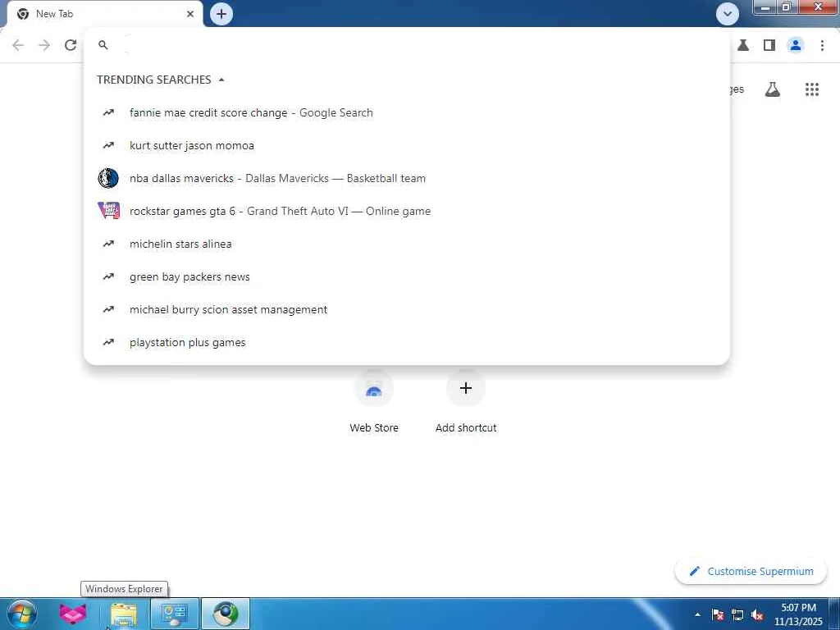Click the Show desktop strip in the taskbar
This screenshot has height=630, width=840.
[x=834, y=614]
